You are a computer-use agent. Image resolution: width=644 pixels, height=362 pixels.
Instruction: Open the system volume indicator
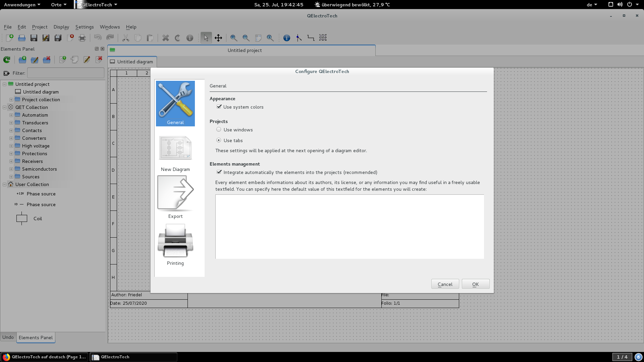point(620,5)
